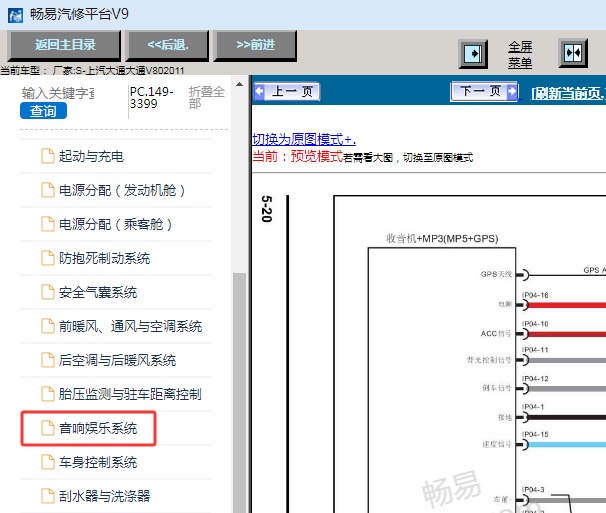Click the GPS天线 pin label
The width and height of the screenshot is (606, 513).
tap(496, 274)
